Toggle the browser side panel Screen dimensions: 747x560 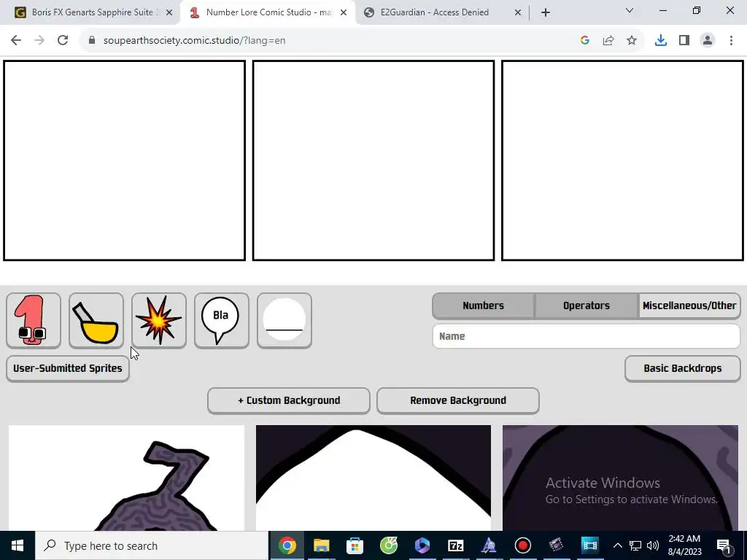click(684, 41)
